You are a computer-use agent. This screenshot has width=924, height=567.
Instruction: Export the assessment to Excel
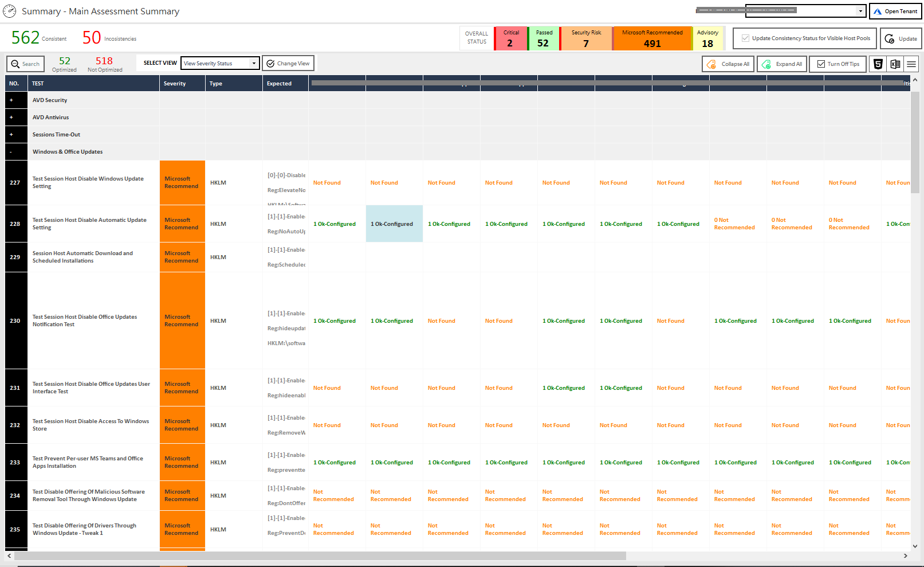pyautogui.click(x=895, y=64)
